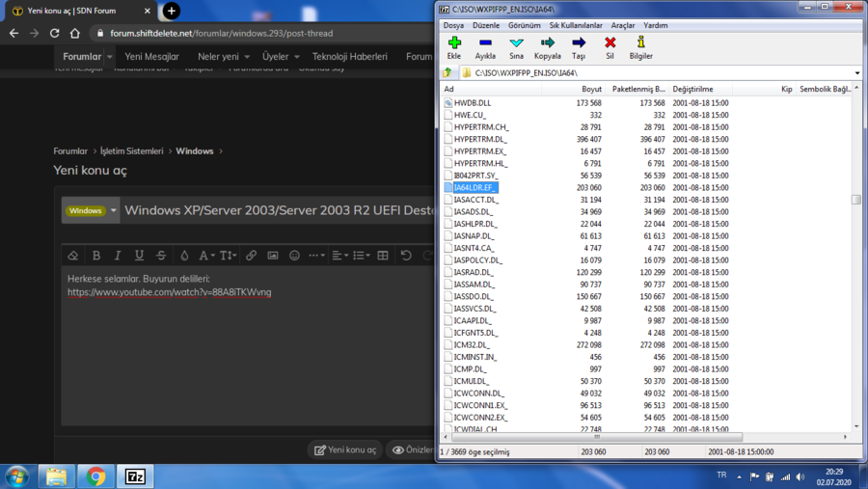This screenshot has width=868, height=489.
Task: Click the Ekle (add) icon in 7-Zip
Action: coord(454,42)
